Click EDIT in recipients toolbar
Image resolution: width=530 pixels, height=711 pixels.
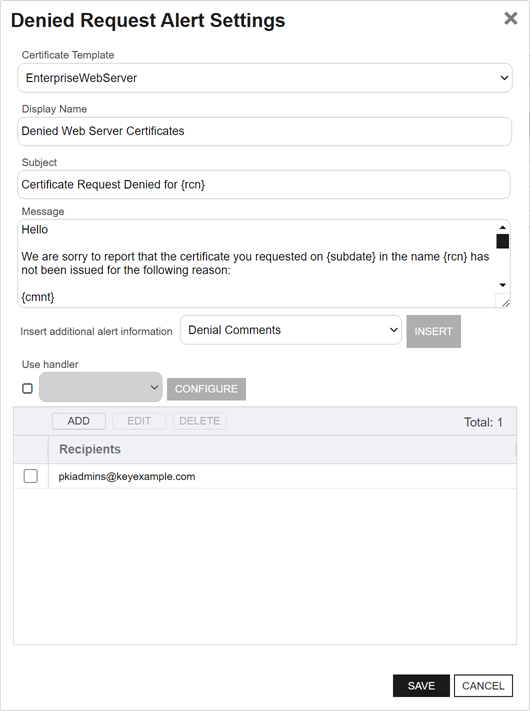[139, 421]
